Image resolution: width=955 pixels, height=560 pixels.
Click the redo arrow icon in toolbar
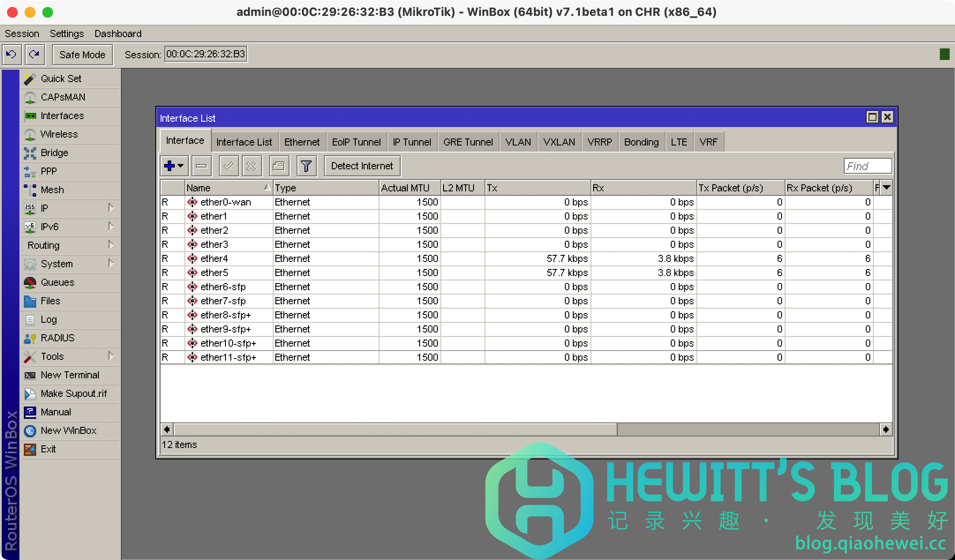pos(34,55)
